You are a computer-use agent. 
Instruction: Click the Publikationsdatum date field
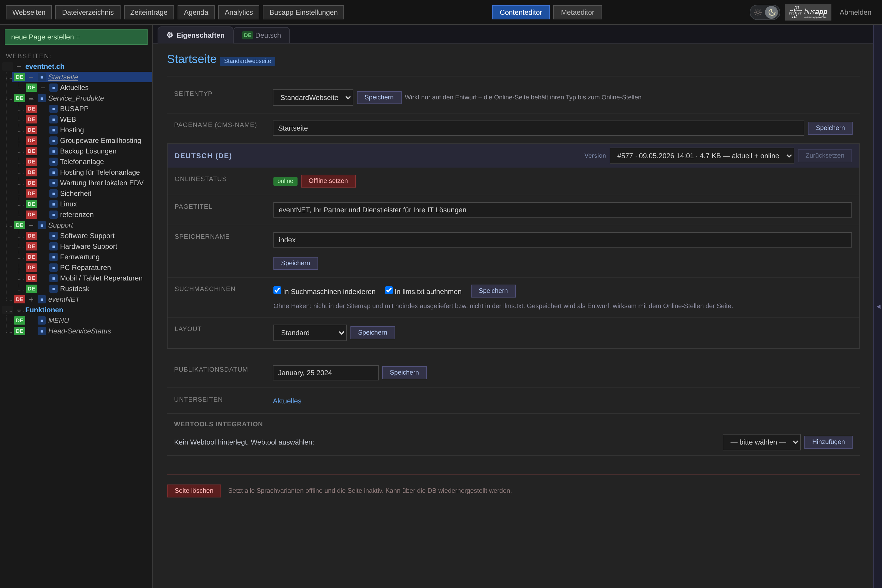point(325,373)
